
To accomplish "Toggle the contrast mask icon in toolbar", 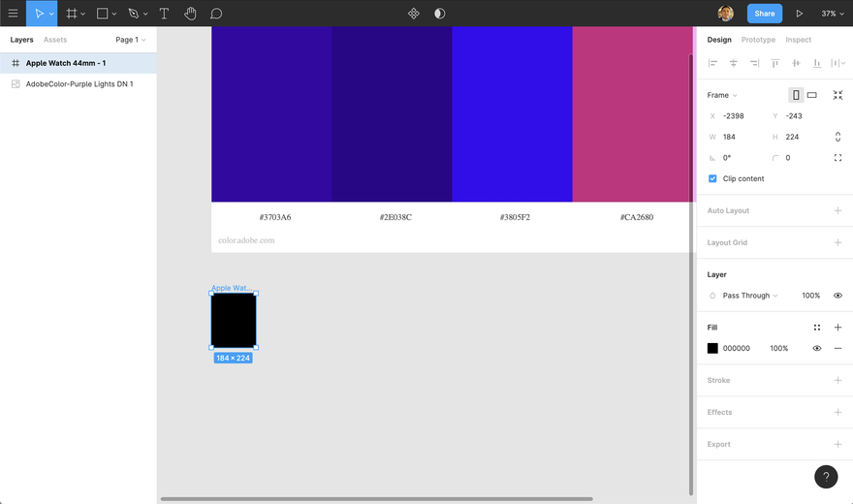I will click(x=439, y=14).
